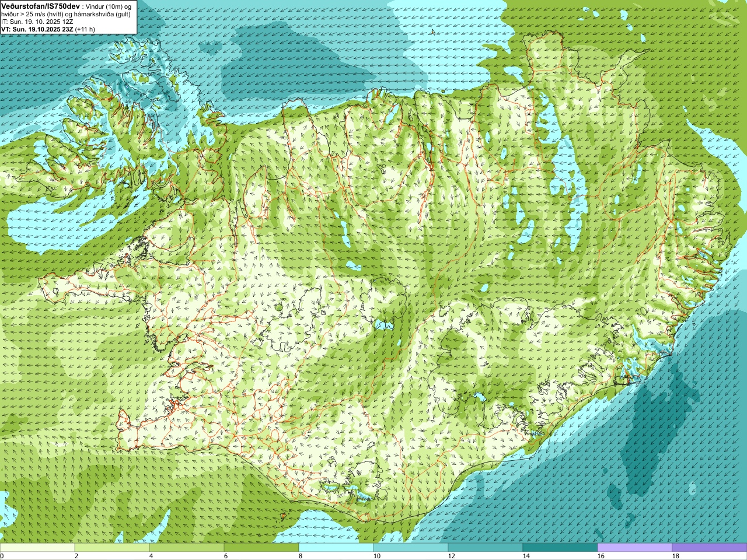Click the "Veðurstofan/IS750dev" title text
Image resolution: width=747 pixels, height=560 pixels.
click(x=41, y=5)
